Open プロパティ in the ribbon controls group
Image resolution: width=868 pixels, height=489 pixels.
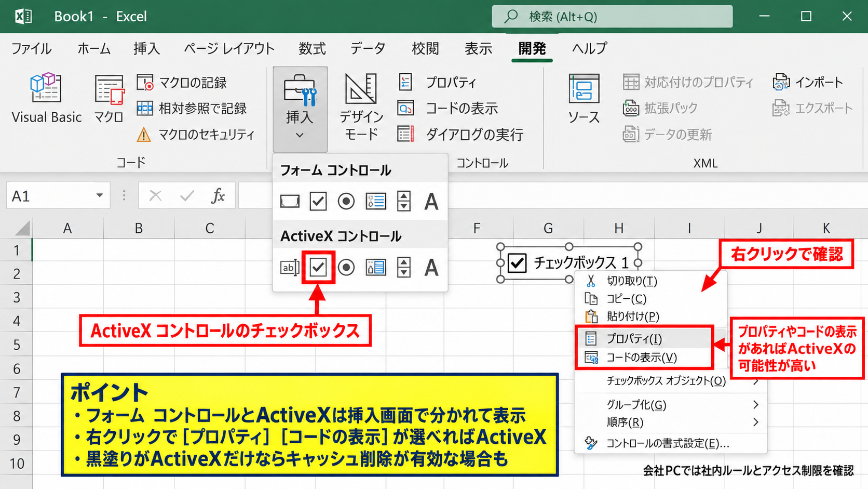tap(437, 82)
